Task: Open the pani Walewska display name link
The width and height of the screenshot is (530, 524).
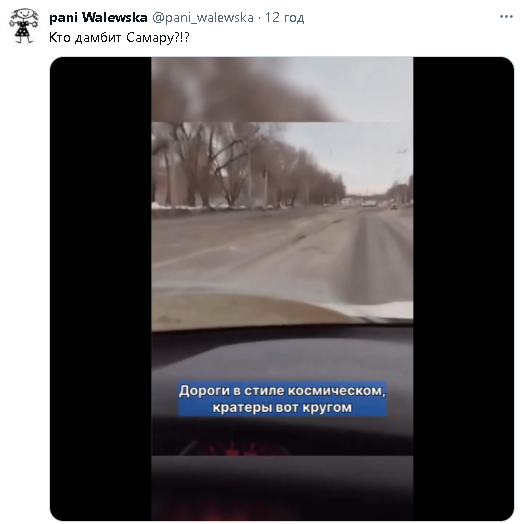Action: pos(98,17)
